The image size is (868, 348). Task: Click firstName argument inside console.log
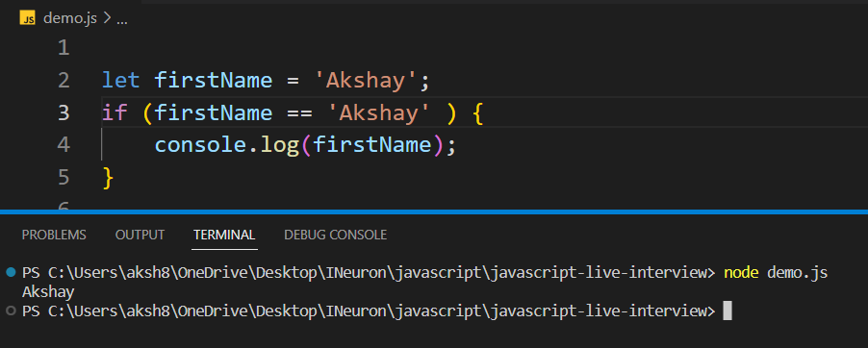pyautogui.click(x=371, y=145)
